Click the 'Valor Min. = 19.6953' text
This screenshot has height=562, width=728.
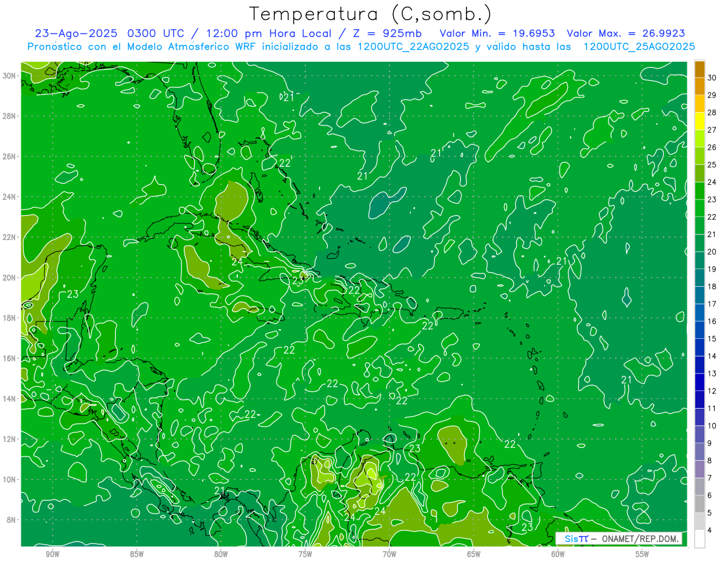point(496,33)
